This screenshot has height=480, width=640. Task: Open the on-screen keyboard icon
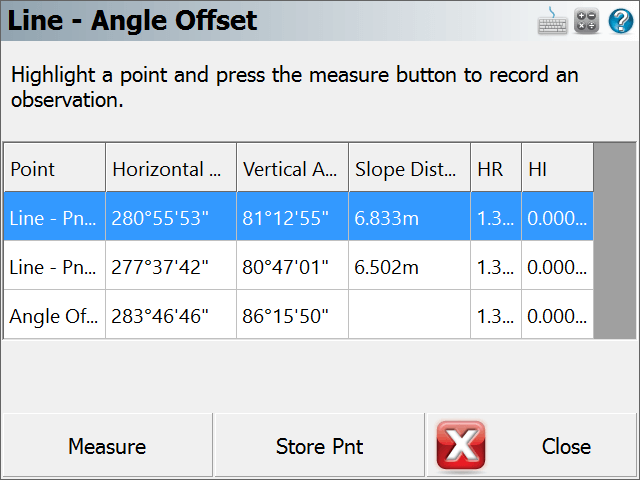(x=552, y=20)
